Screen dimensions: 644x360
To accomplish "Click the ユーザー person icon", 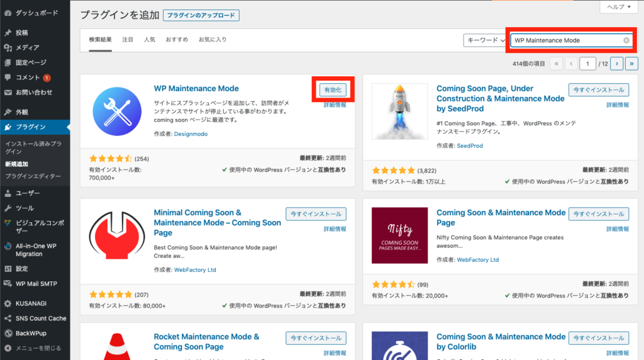I will tap(8, 193).
